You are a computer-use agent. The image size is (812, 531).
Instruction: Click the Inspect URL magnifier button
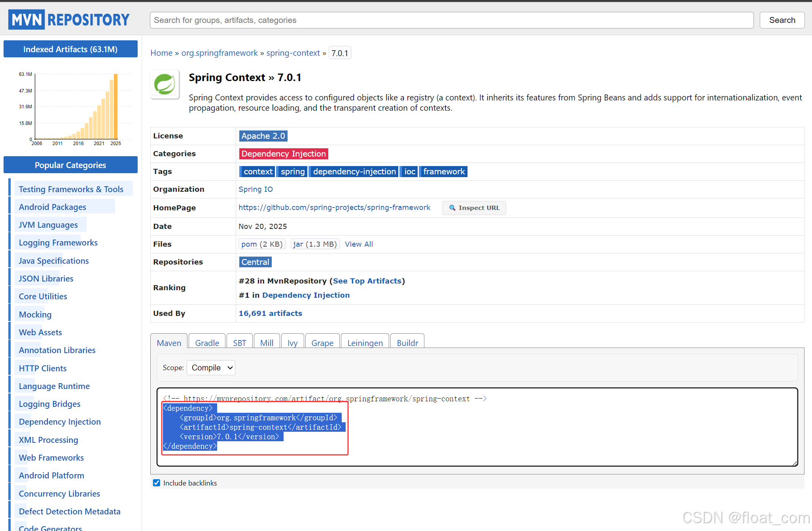[x=474, y=208]
